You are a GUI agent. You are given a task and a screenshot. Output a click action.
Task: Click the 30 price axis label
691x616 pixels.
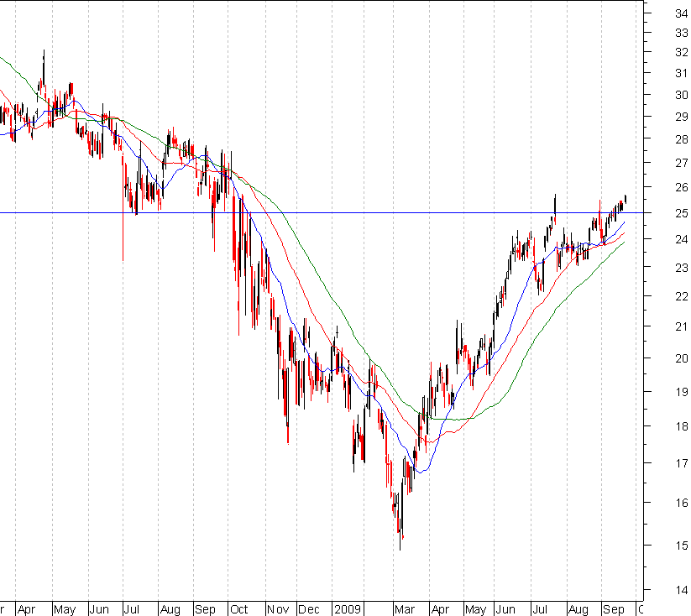point(681,95)
